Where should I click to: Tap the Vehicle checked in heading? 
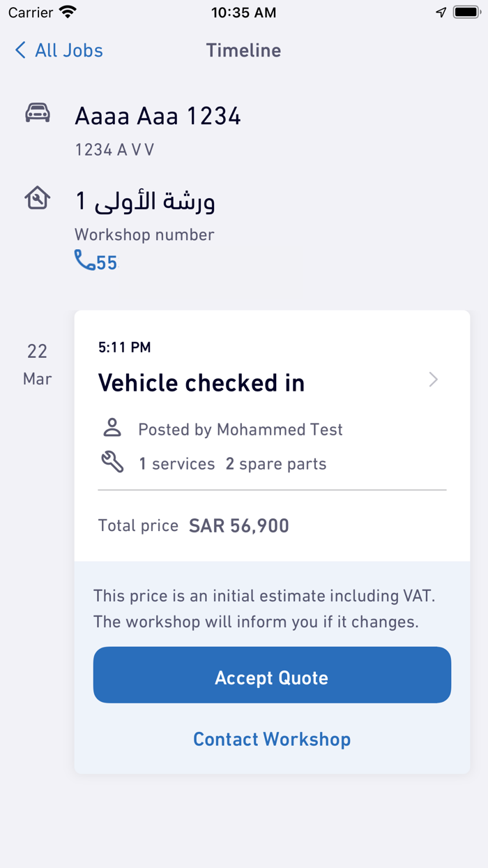tap(201, 382)
